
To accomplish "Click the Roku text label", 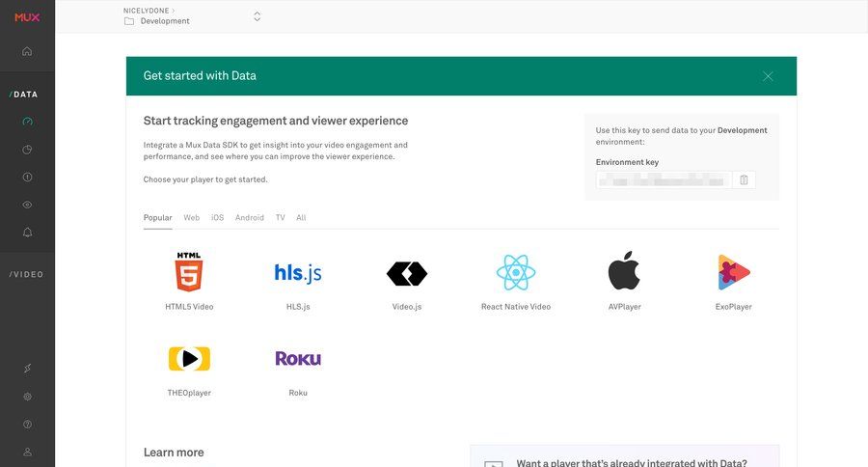I will [x=298, y=393].
